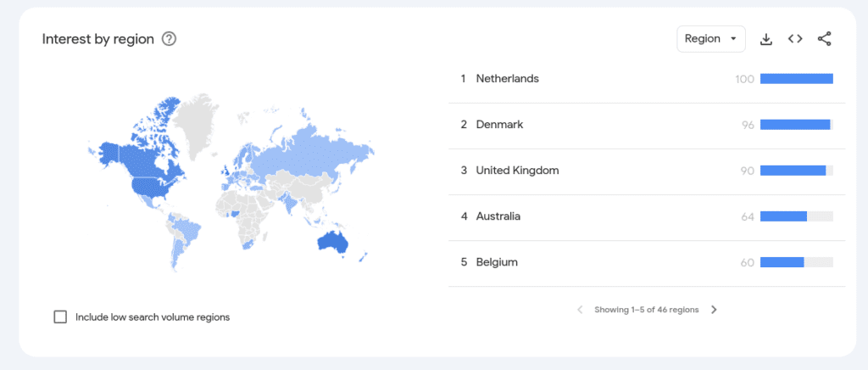The width and height of the screenshot is (868, 370).
Task: Click the Interest by region heading
Action: pyautogui.click(x=98, y=39)
